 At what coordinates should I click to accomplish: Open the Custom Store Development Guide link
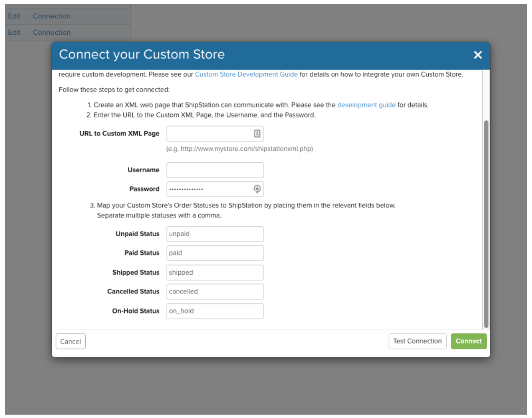click(x=246, y=74)
